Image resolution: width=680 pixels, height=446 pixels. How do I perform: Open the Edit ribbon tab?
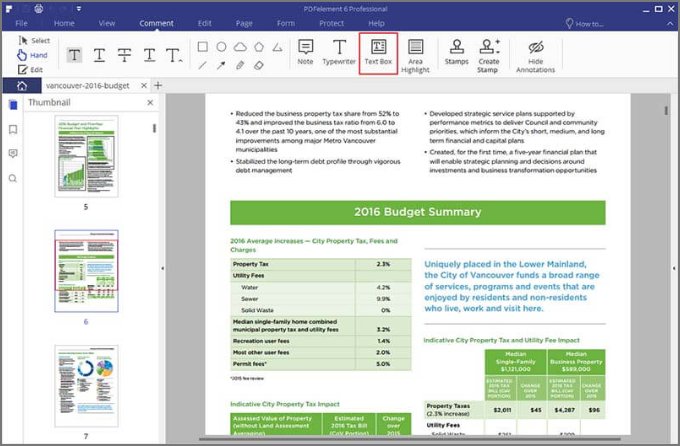point(205,23)
